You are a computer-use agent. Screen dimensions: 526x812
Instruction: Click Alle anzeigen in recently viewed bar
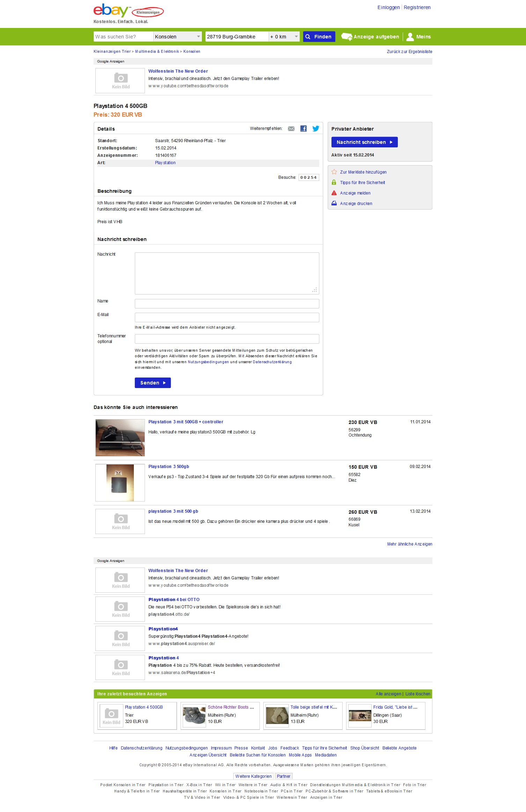[x=388, y=694]
